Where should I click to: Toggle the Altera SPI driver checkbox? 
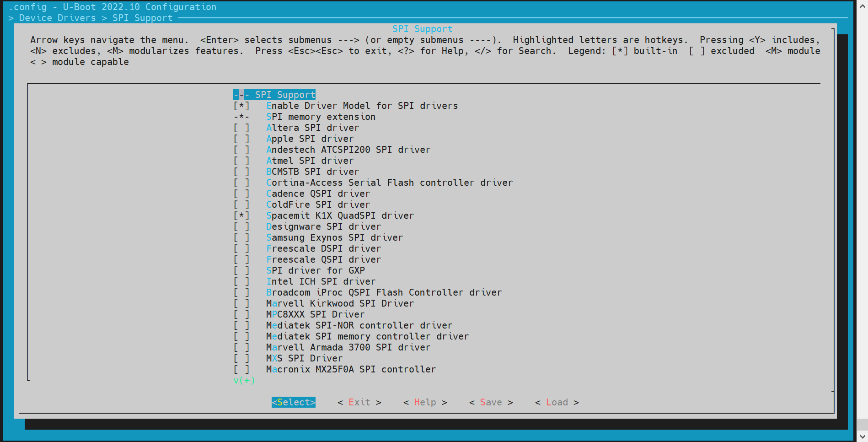(241, 128)
